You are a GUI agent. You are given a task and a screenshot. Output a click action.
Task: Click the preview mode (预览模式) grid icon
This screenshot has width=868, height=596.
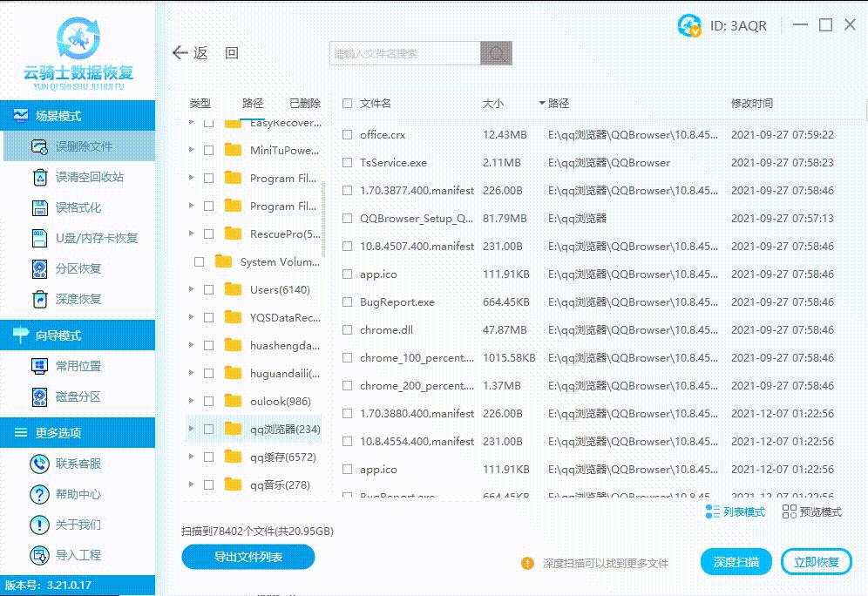click(x=790, y=511)
